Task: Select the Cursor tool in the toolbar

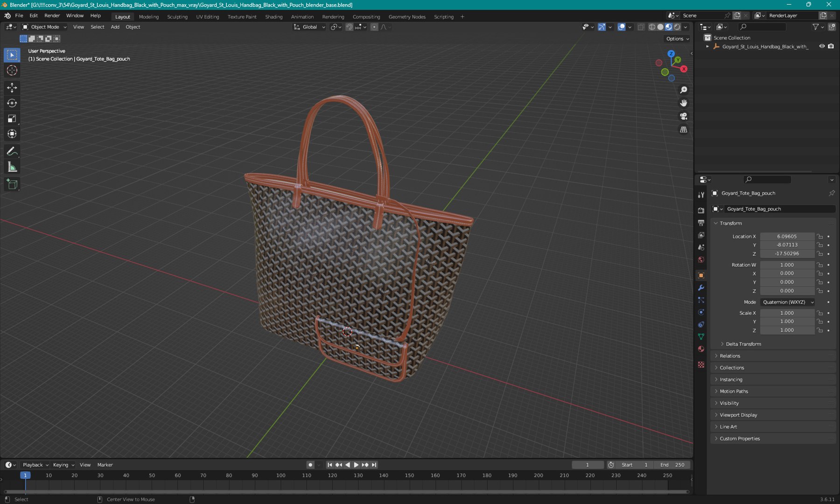Action: [x=12, y=70]
